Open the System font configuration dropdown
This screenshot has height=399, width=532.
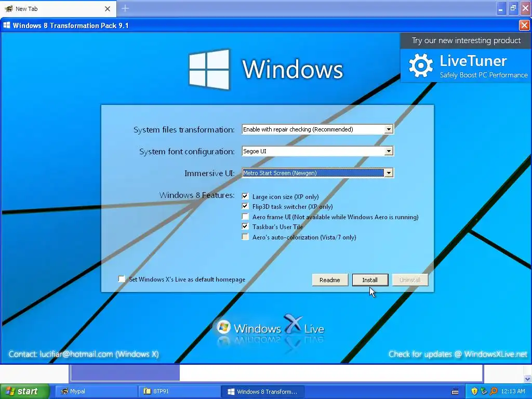coord(389,151)
